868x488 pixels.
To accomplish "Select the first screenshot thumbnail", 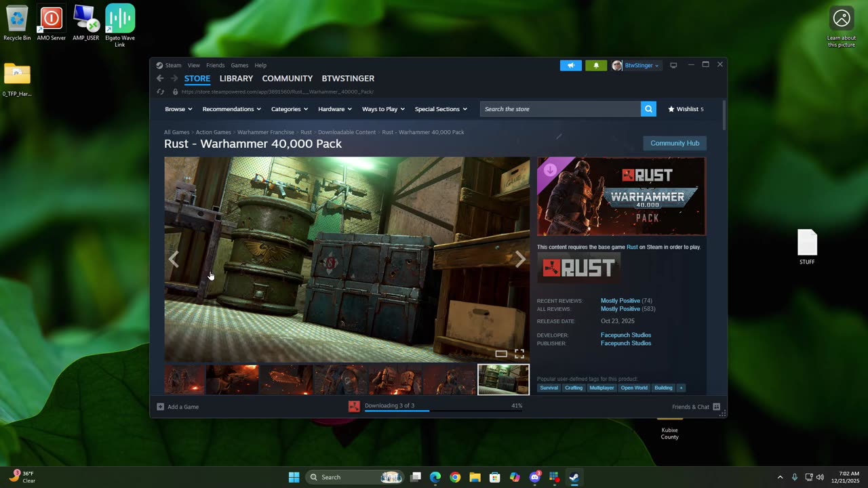I will [184, 380].
